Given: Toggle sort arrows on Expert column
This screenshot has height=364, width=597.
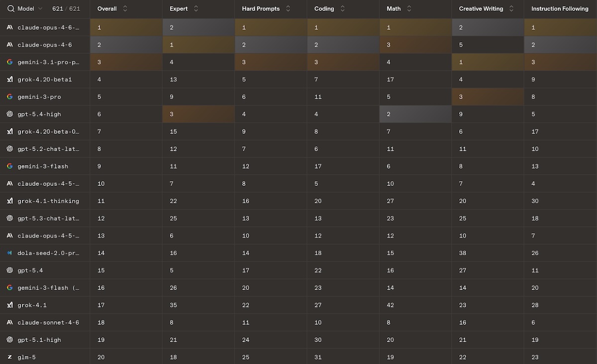Looking at the screenshot, I should [196, 9].
